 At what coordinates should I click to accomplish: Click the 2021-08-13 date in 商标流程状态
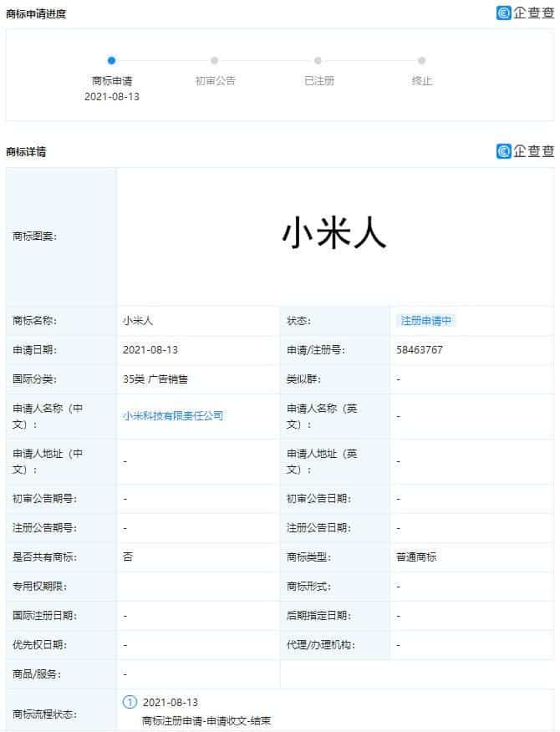click(x=170, y=702)
